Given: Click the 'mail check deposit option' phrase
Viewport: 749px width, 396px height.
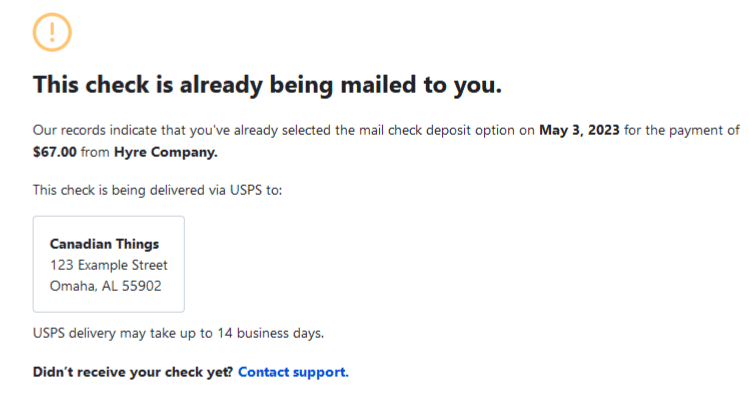Looking at the screenshot, I should tap(415, 130).
